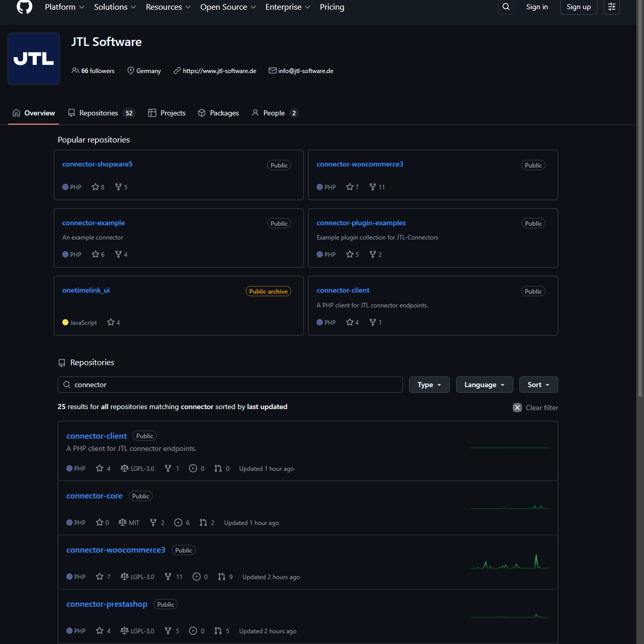Open connector-plugin-examples repository

coord(361,223)
